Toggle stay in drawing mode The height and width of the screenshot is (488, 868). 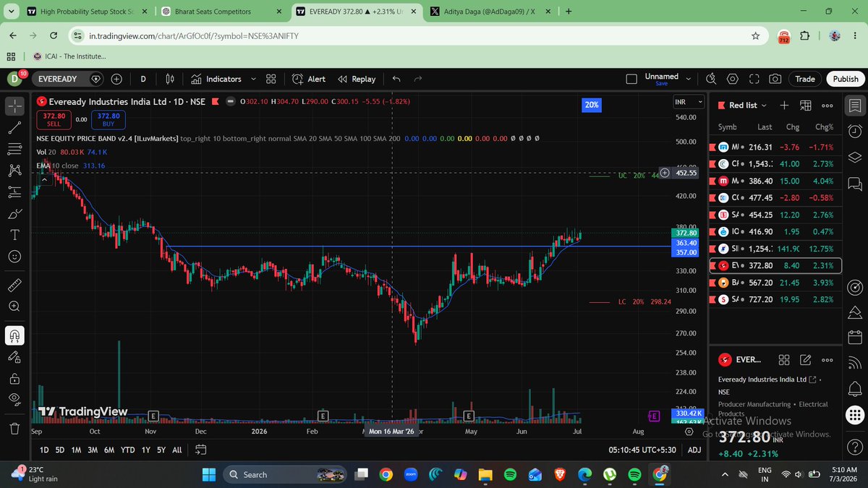tap(14, 356)
